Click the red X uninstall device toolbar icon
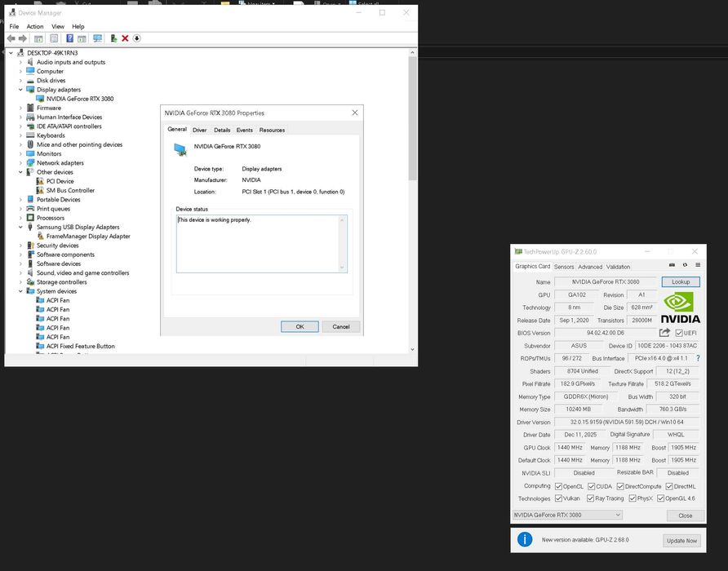728x571 pixels. pyautogui.click(x=125, y=38)
